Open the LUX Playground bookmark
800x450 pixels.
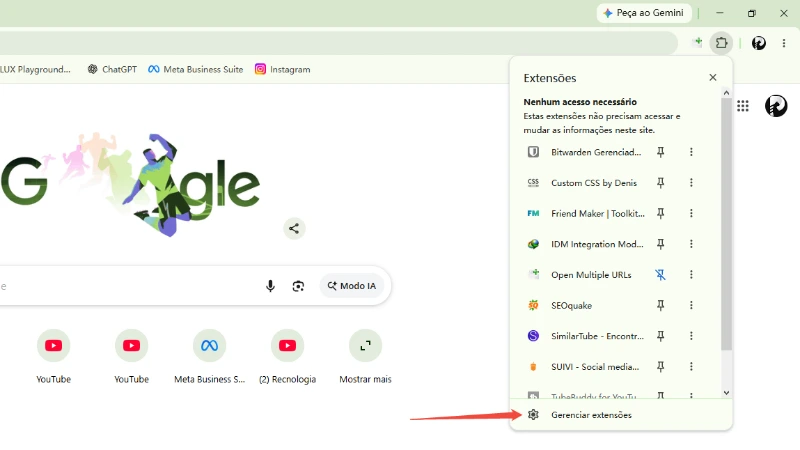(35, 69)
